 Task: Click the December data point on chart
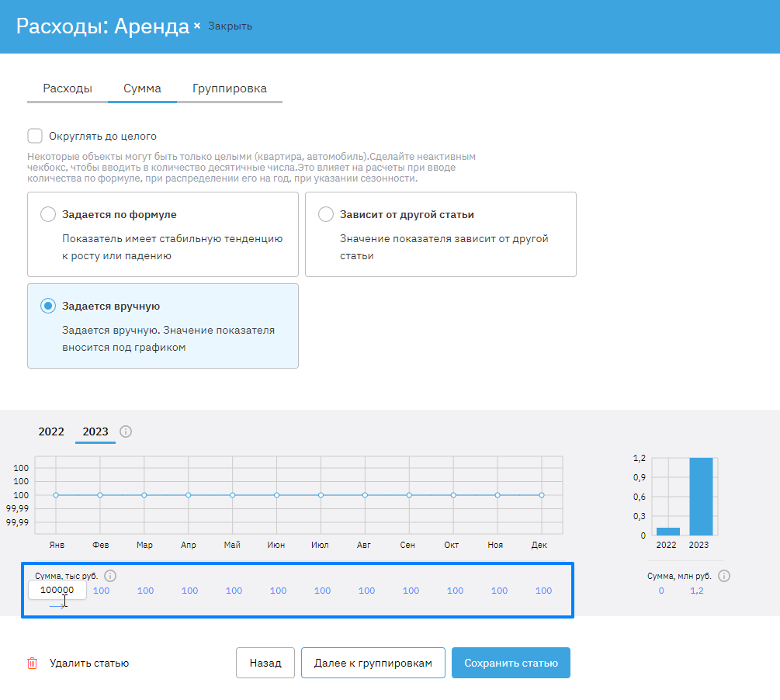coord(542,495)
